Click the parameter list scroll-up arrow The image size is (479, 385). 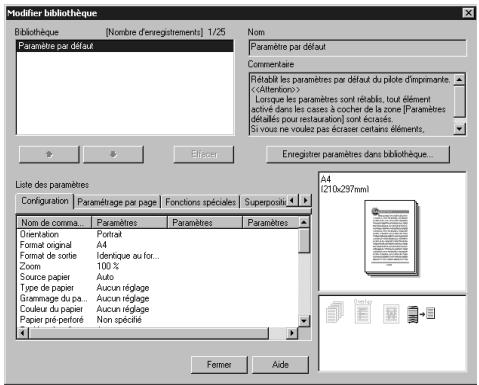pos(304,222)
